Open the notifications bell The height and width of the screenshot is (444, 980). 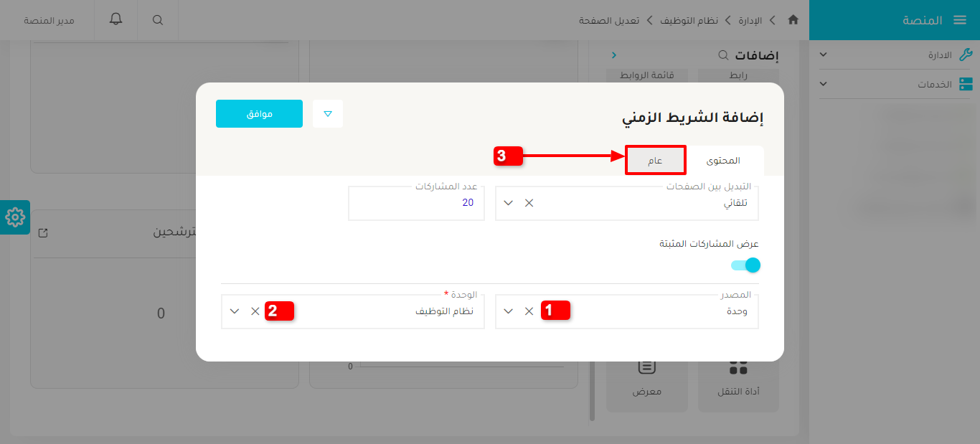pos(116,20)
